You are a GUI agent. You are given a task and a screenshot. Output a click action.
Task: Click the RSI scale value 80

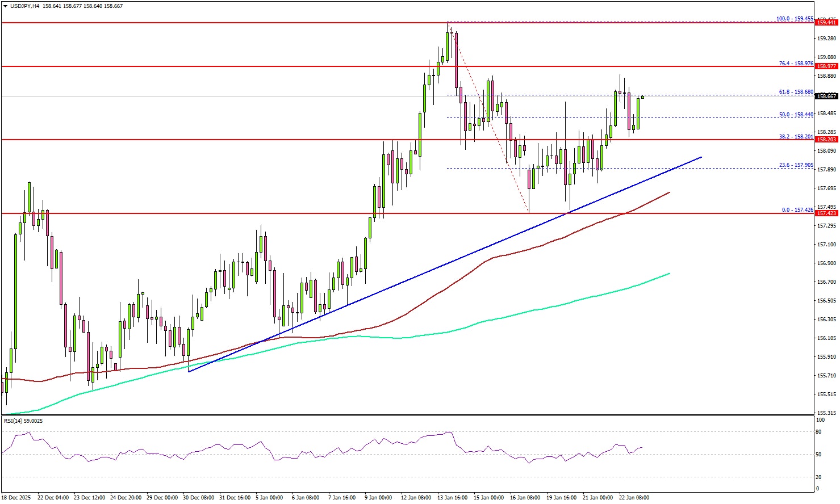tap(819, 432)
